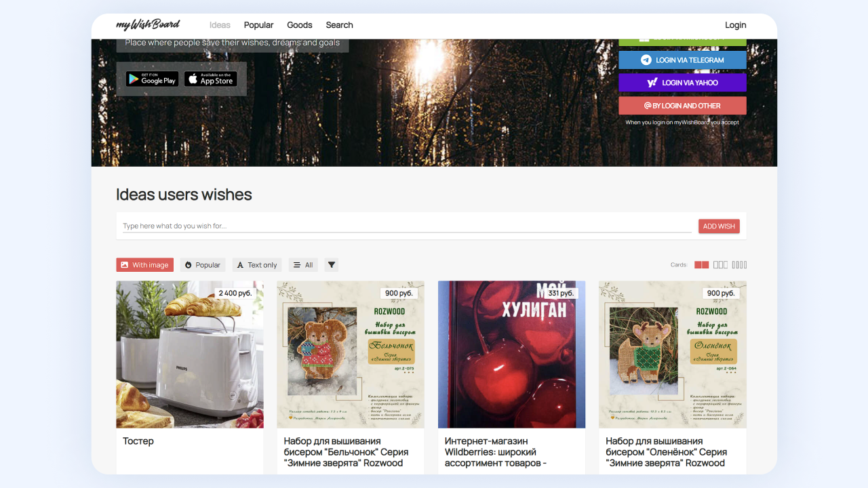Click the login terms acceptance text
This screenshot has width=868, height=488.
point(682,123)
